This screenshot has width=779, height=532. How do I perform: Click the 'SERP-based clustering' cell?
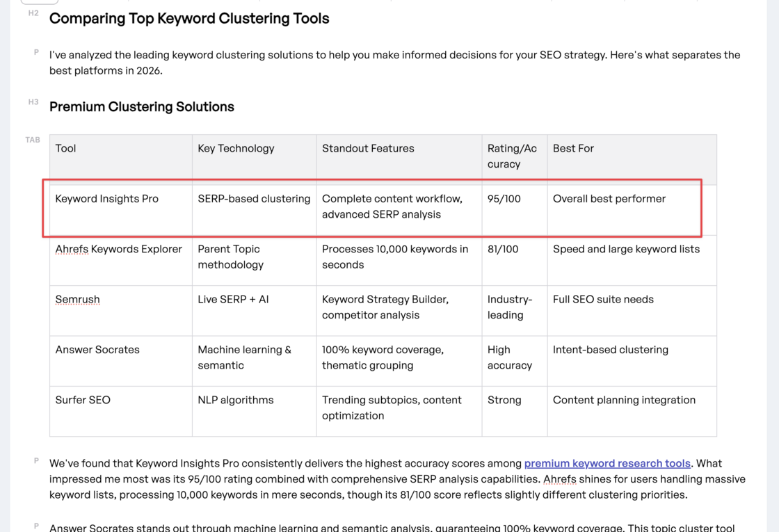[x=255, y=210]
